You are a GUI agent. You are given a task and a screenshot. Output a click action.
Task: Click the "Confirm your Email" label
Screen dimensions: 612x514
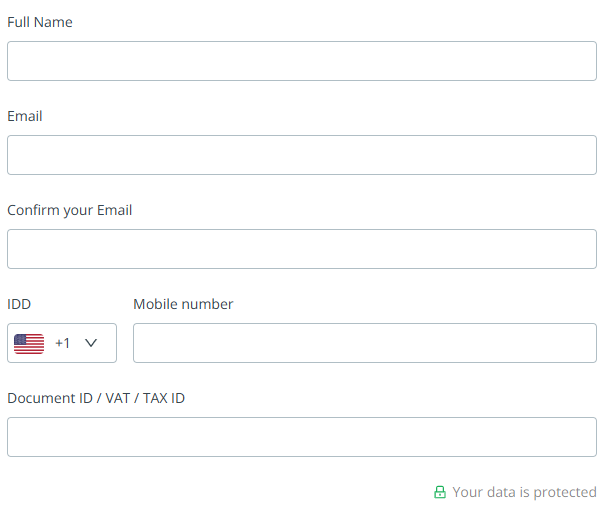click(x=70, y=210)
